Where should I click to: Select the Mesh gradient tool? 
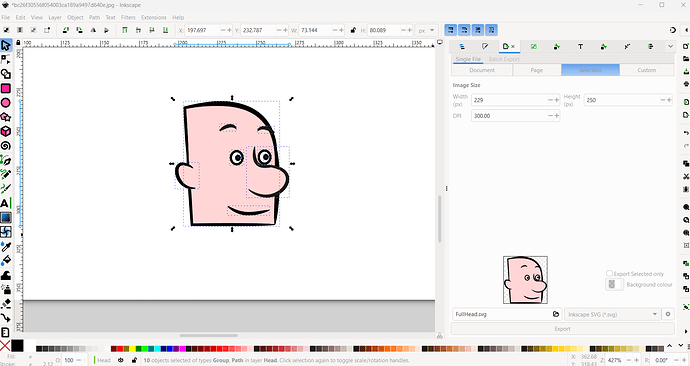pos(6,232)
